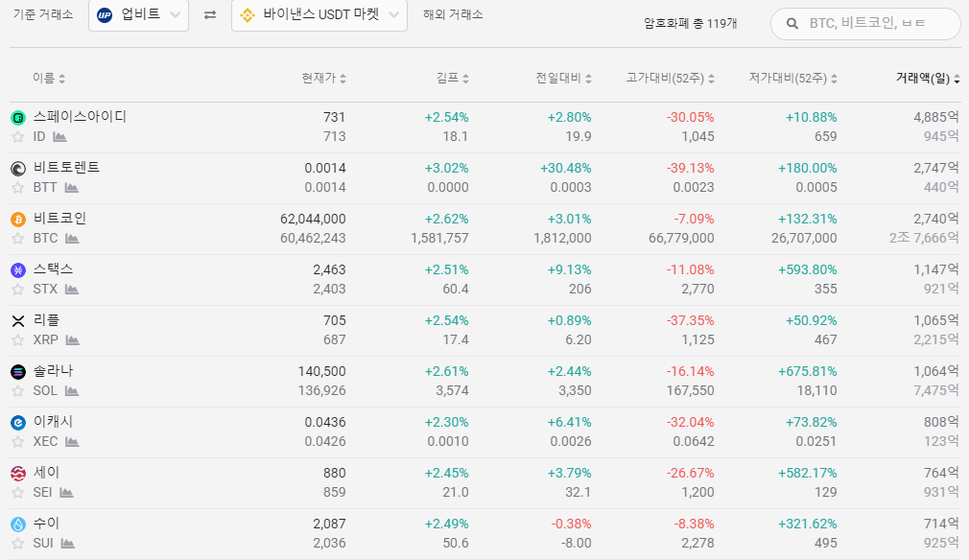Viewport: 969px width, 560px height.
Task: Click the Sei coin logo icon
Action: click(18, 473)
